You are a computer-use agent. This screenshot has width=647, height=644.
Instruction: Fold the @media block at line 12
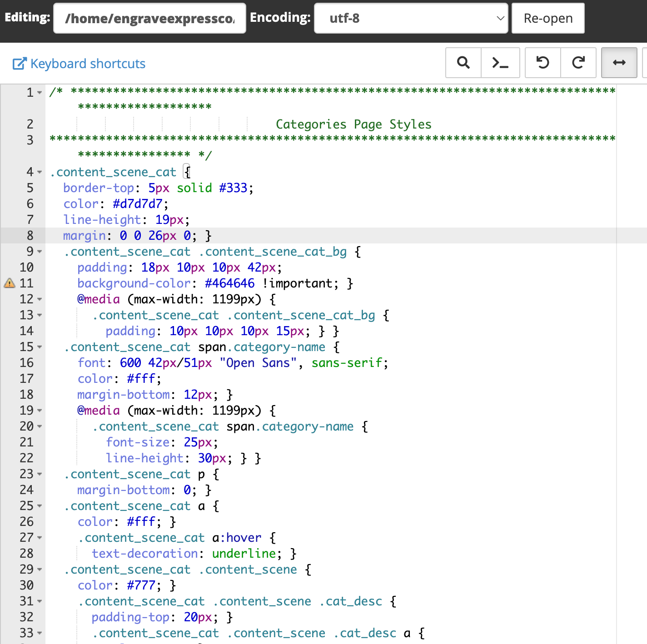tap(40, 299)
